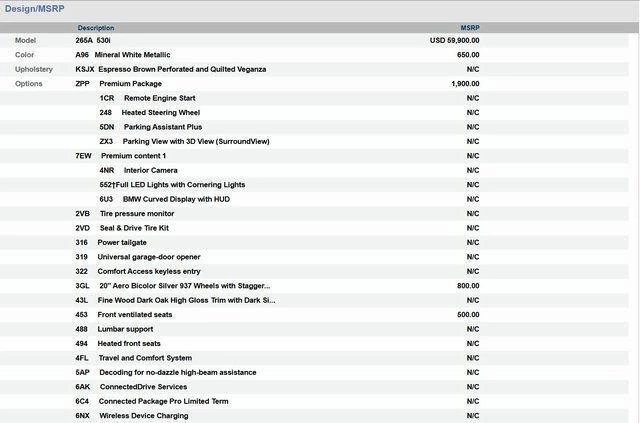Select Parking View with 3D View item
Viewport: 640px width, 423px height.
184,142
